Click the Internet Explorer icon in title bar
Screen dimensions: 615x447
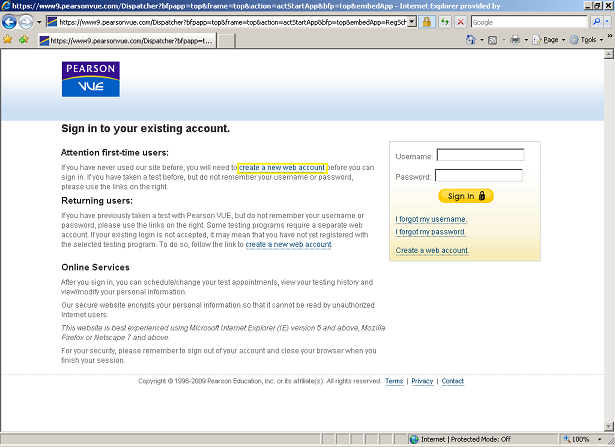(x=6, y=6)
